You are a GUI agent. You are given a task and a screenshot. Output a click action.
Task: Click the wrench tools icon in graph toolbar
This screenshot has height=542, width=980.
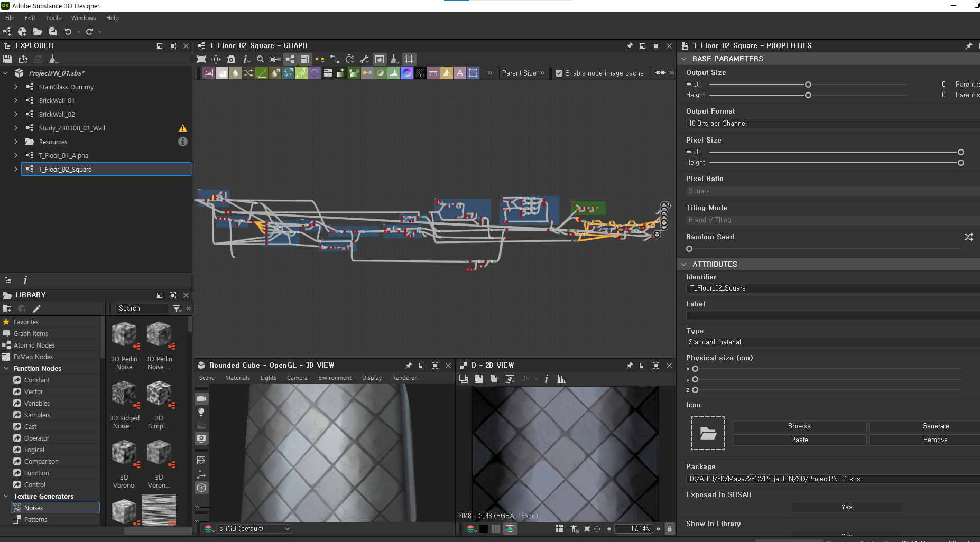(x=364, y=59)
